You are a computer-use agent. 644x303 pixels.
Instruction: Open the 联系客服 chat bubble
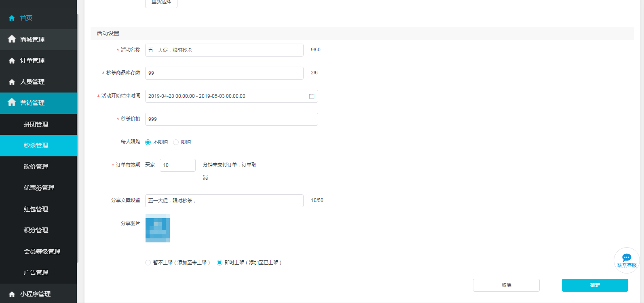click(627, 260)
